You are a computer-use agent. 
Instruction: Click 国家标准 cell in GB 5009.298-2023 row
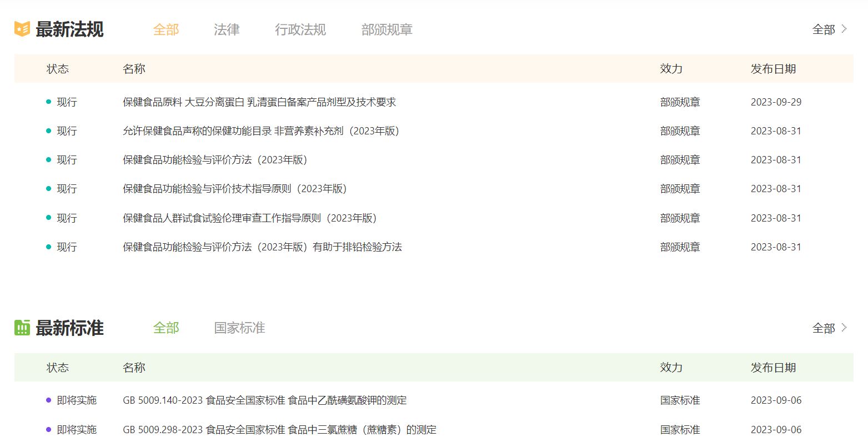coord(680,430)
